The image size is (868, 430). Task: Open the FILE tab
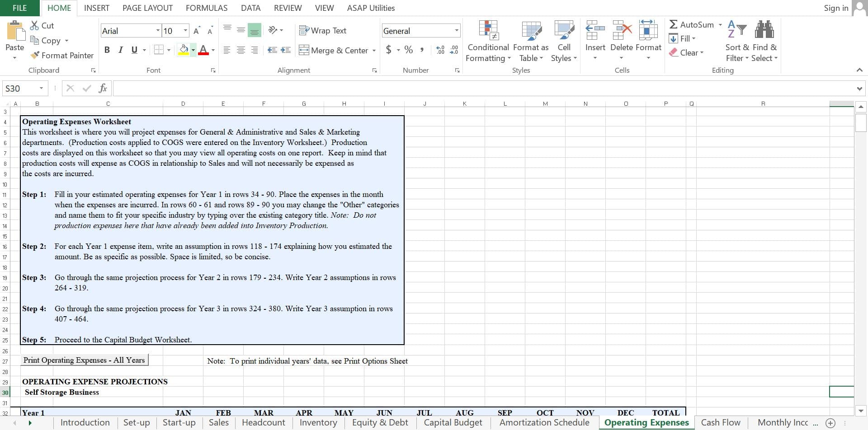(19, 8)
